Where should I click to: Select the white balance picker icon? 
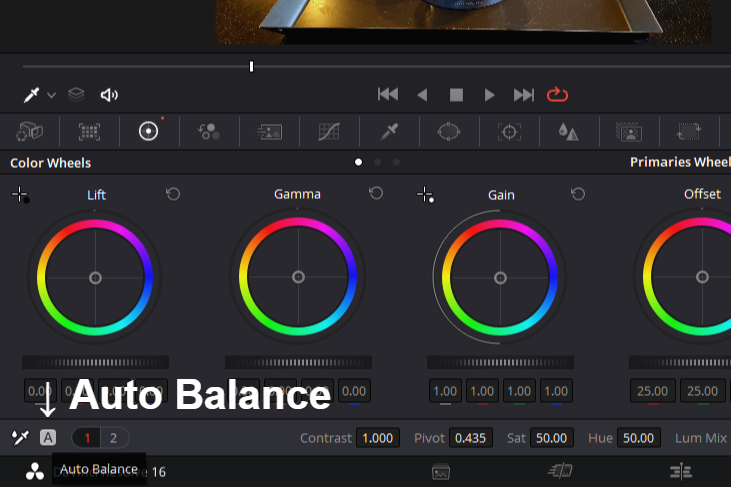(x=20, y=438)
